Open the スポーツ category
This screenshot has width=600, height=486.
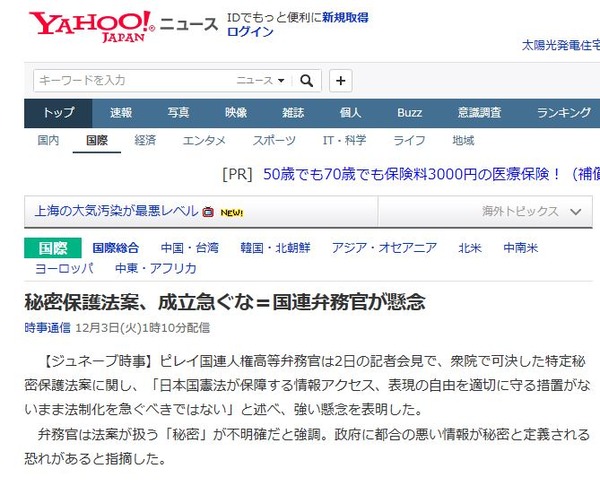point(274,140)
